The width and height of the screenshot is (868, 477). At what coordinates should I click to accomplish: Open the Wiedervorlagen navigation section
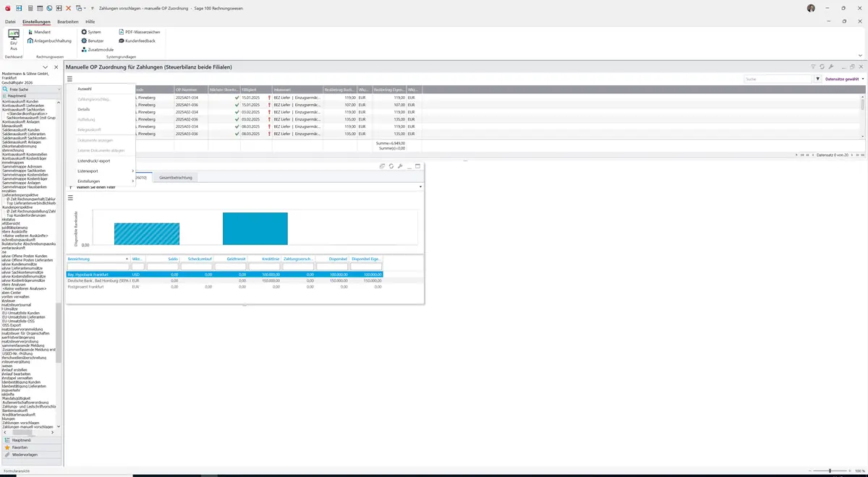pos(31,455)
